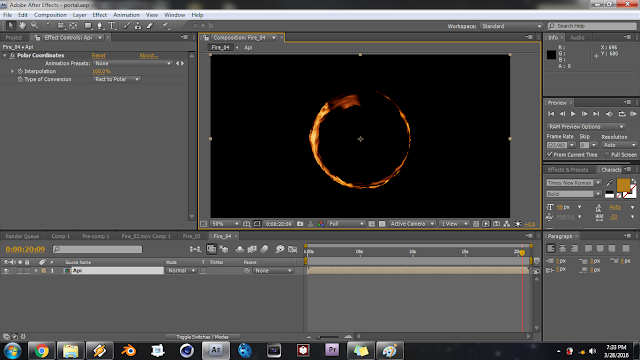Select the Pen tool
Image resolution: width=640 pixels, height=360 pixels.
pos(100,26)
